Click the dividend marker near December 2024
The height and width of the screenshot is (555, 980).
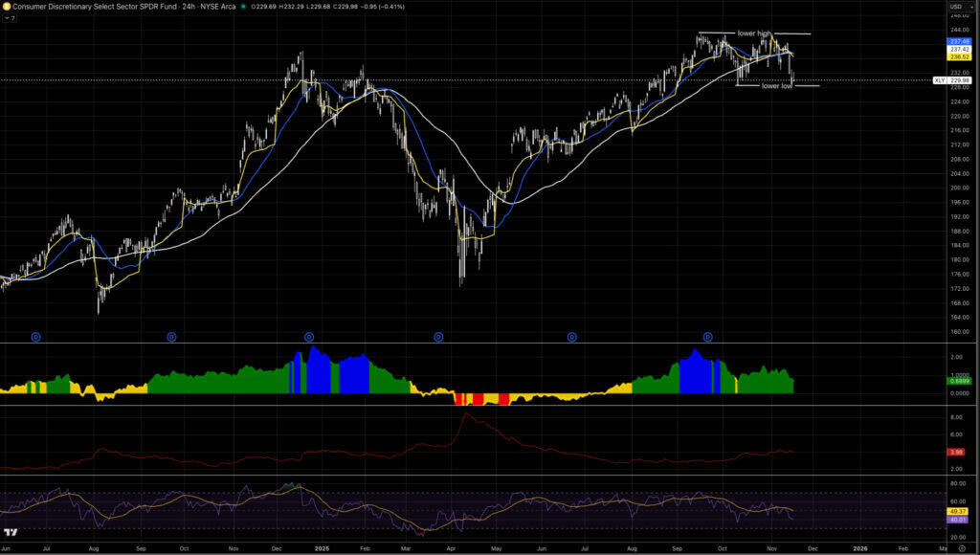(x=309, y=337)
